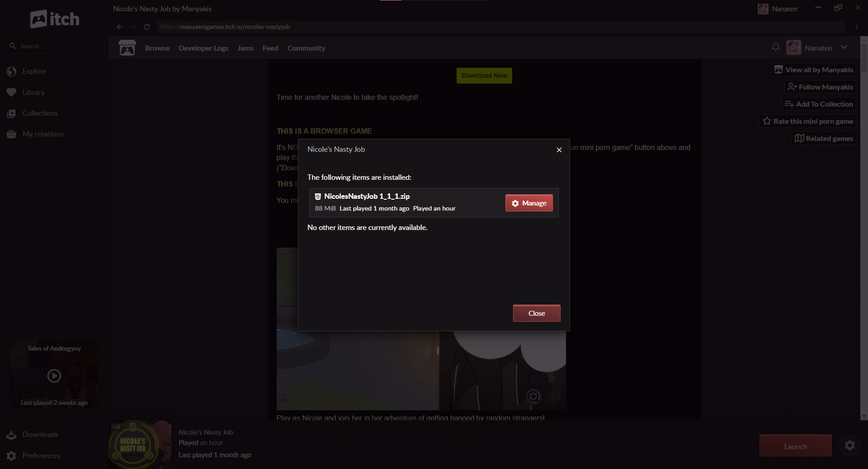Click the search magnifier icon

point(13,46)
